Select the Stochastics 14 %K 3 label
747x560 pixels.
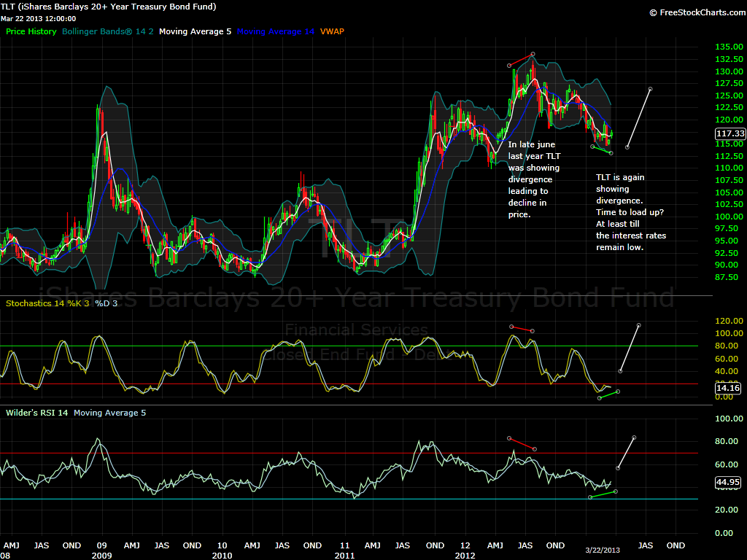coord(47,303)
